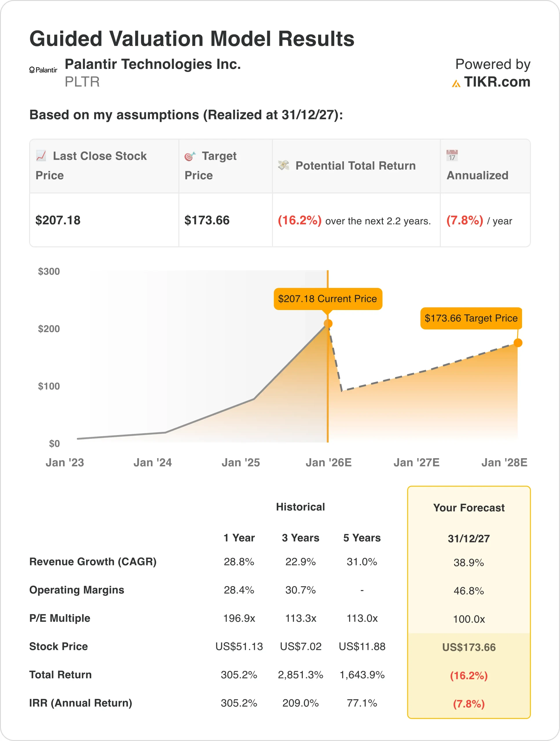Click the orange TIKR logo icon
The width and height of the screenshot is (560, 741).
pos(456,83)
